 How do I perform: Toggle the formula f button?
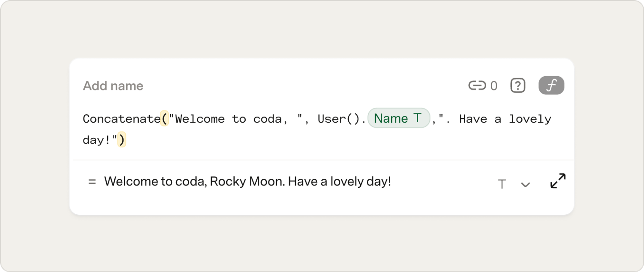pyautogui.click(x=551, y=85)
